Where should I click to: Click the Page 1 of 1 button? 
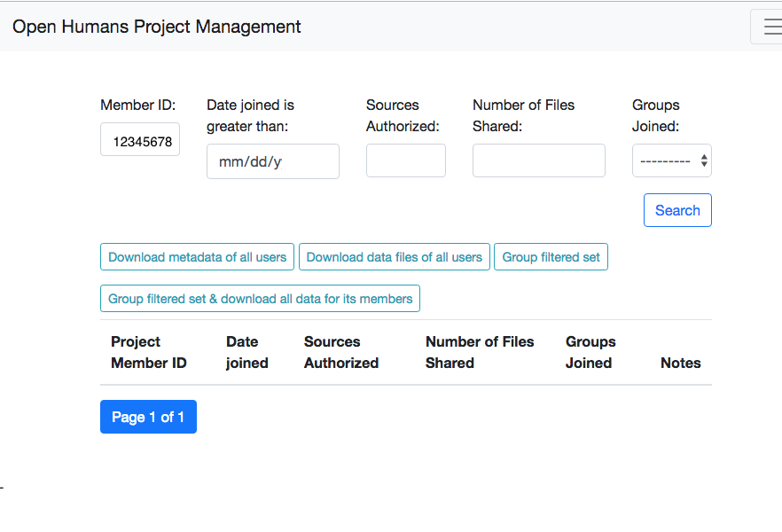pyautogui.click(x=148, y=417)
